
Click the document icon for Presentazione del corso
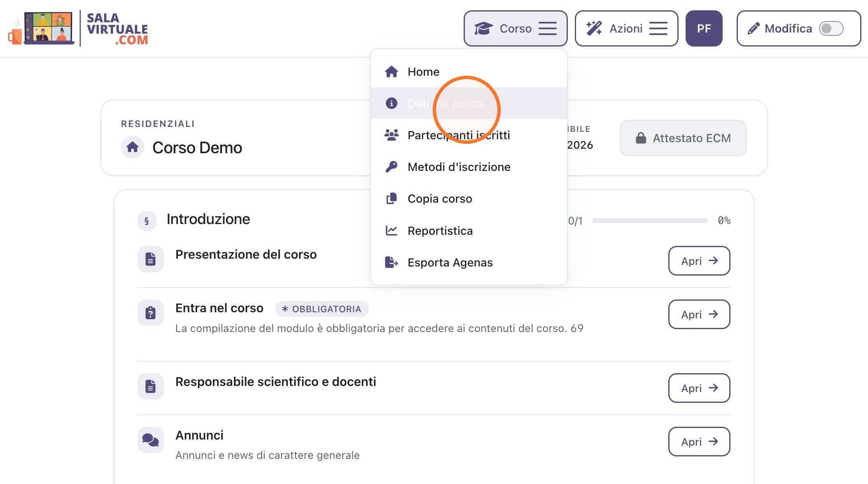pos(151,259)
